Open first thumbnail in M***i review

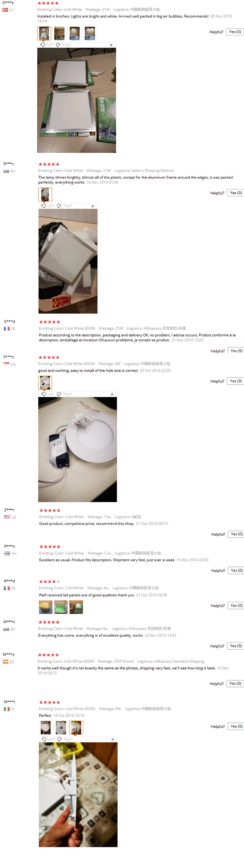46,727
